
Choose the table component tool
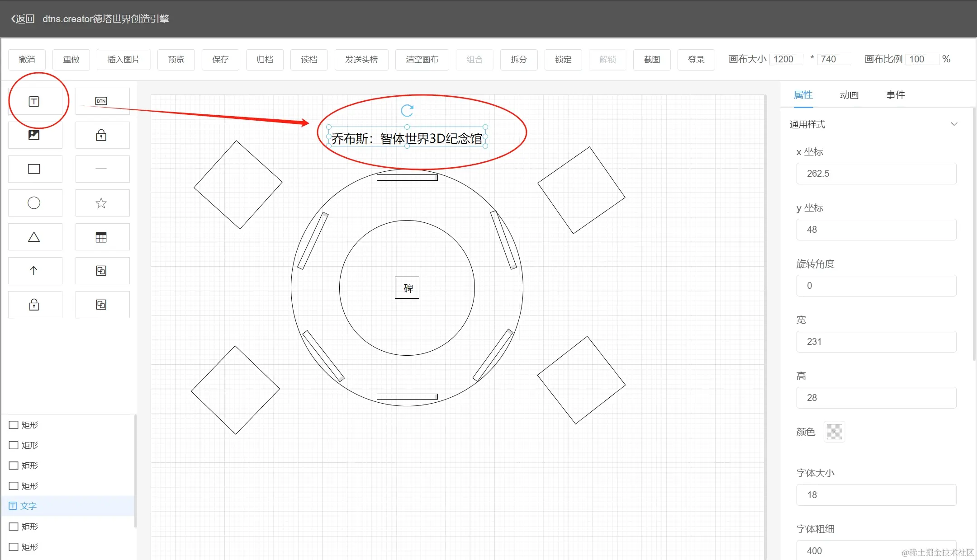point(101,237)
